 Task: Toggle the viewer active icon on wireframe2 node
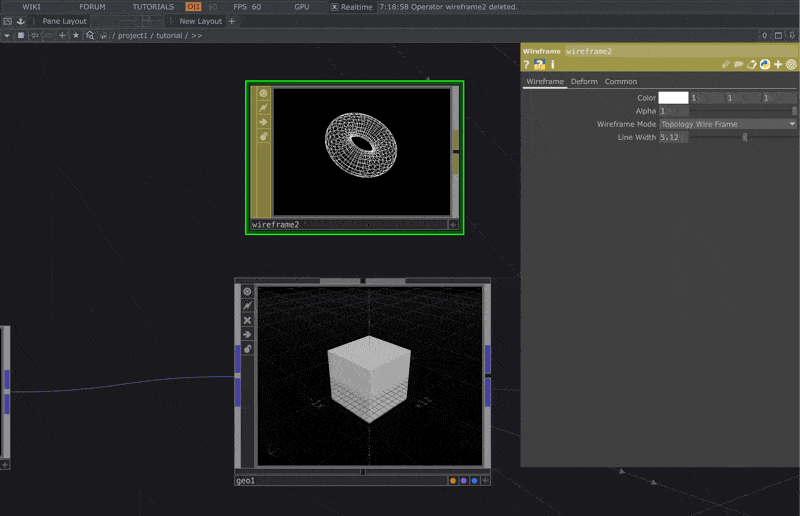pyautogui.click(x=264, y=93)
